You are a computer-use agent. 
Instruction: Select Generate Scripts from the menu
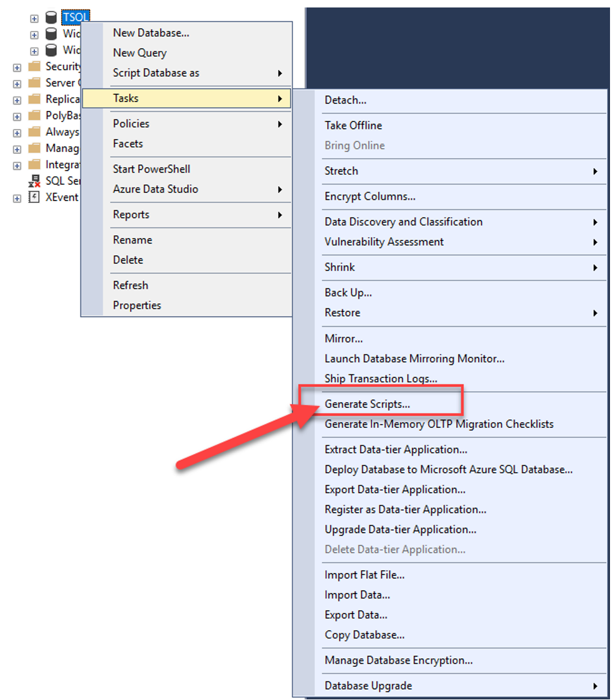click(368, 404)
